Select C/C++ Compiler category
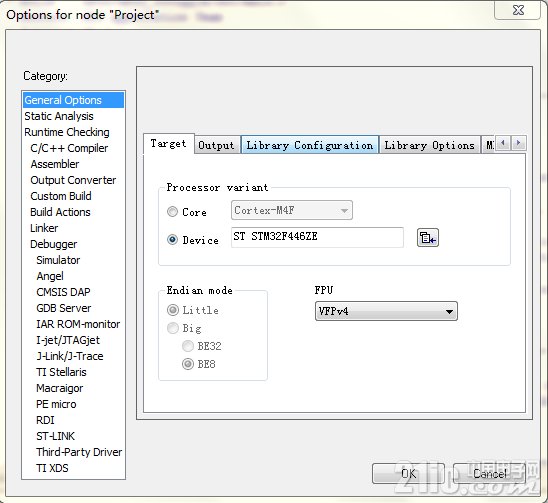The image size is (548, 503). point(69,148)
